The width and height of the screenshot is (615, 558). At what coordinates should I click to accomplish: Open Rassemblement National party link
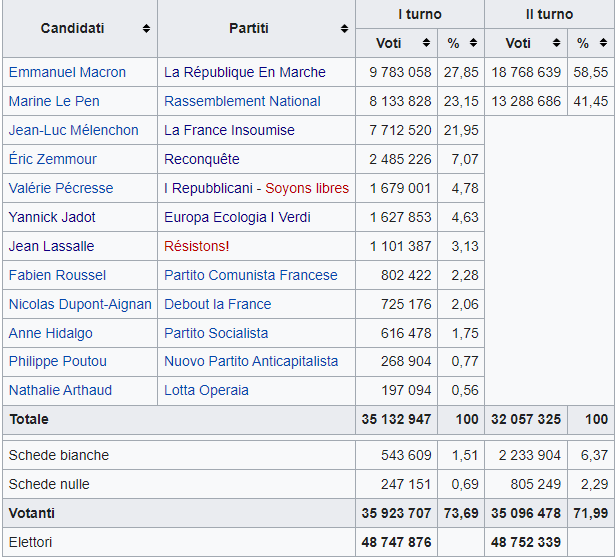coord(242,101)
